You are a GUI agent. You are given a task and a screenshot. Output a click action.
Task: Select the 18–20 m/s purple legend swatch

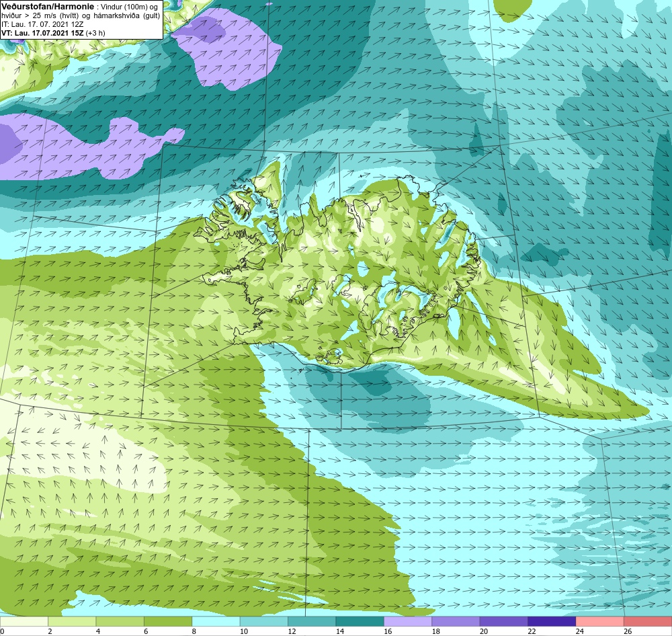click(x=456, y=621)
